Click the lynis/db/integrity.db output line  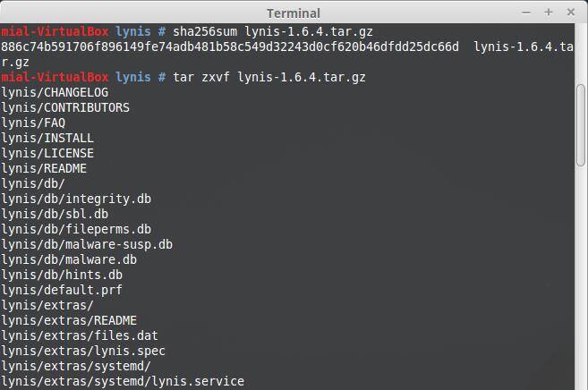click(76, 199)
